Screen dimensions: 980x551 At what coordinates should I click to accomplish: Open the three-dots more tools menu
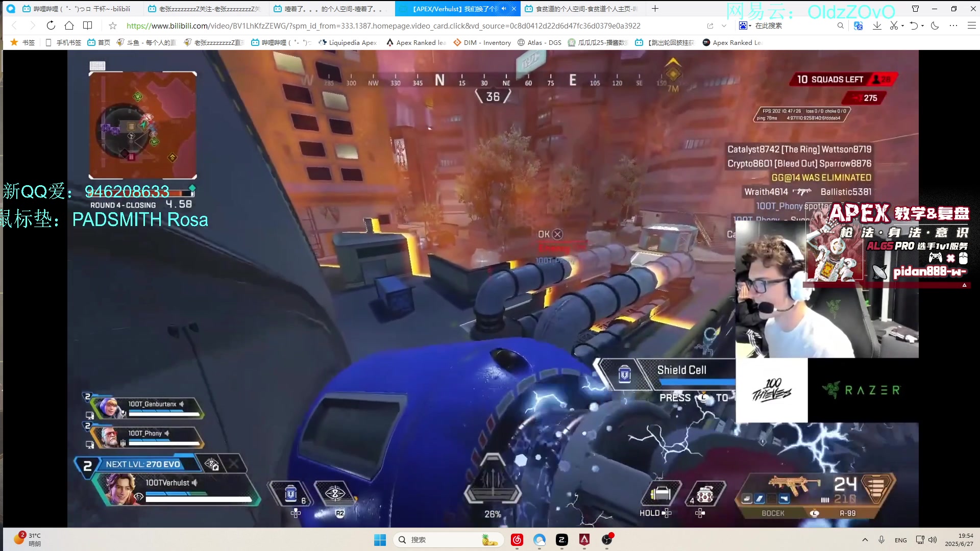(x=953, y=26)
